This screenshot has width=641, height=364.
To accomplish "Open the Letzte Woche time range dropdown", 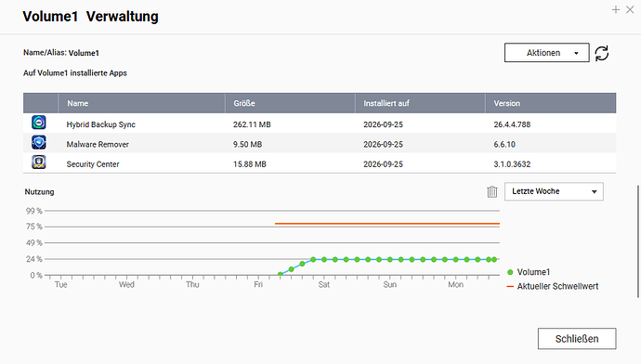I will tap(554, 191).
